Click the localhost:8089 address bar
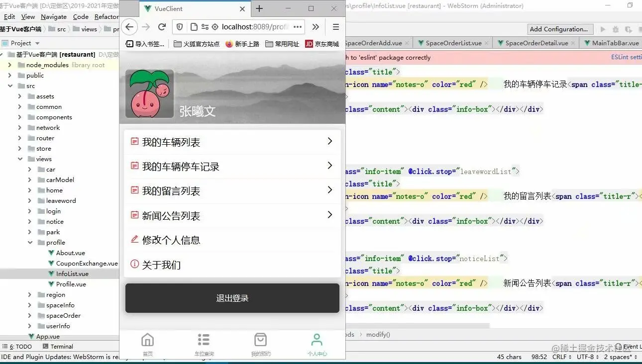 click(x=255, y=27)
